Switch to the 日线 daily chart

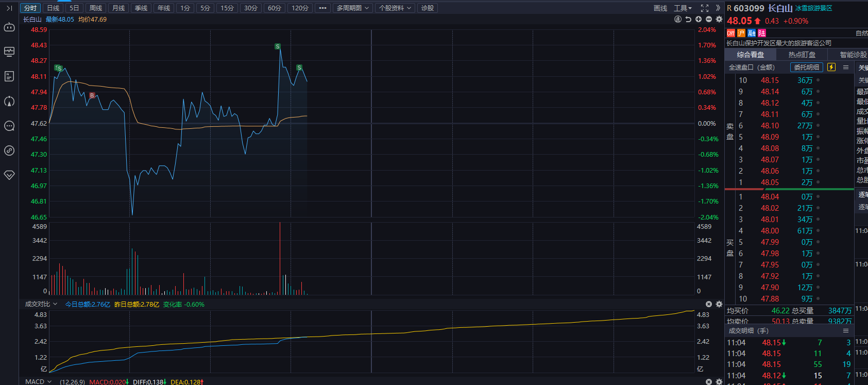[x=53, y=8]
